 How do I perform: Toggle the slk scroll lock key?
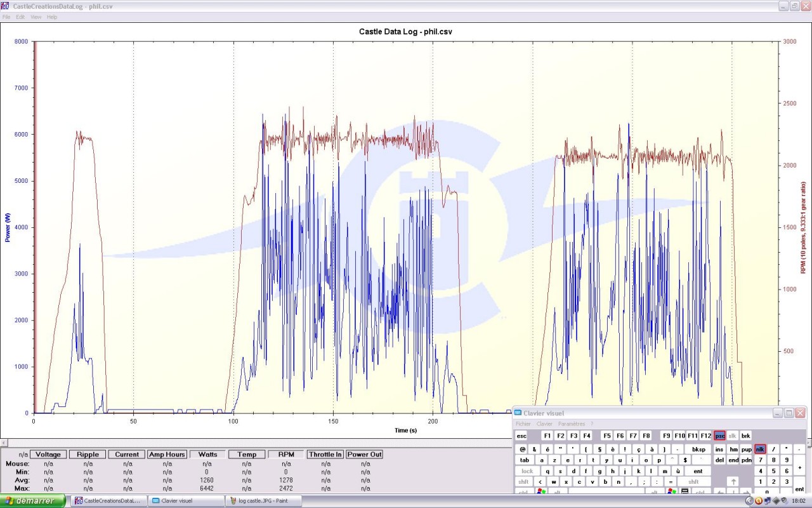click(733, 436)
